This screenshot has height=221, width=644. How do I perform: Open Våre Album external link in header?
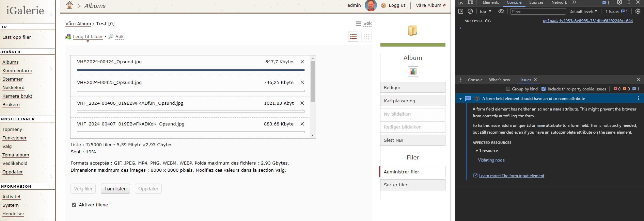click(431, 5)
